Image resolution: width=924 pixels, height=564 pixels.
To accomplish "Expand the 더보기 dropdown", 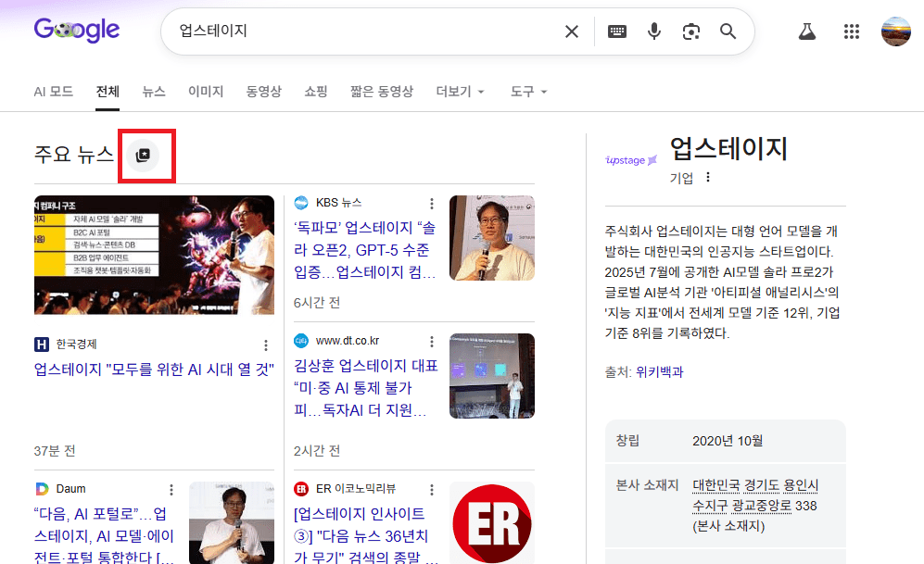I will click(x=461, y=92).
